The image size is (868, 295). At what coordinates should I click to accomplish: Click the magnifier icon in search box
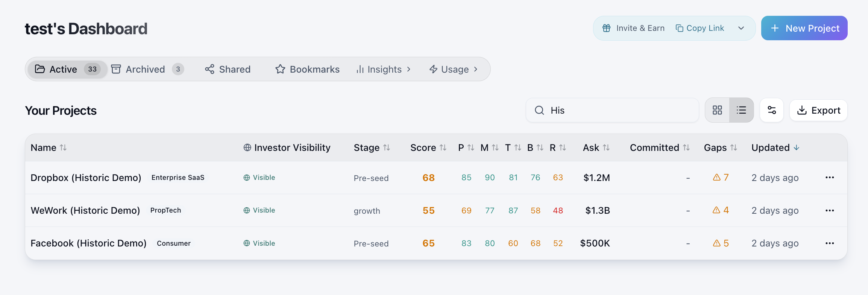(x=539, y=110)
